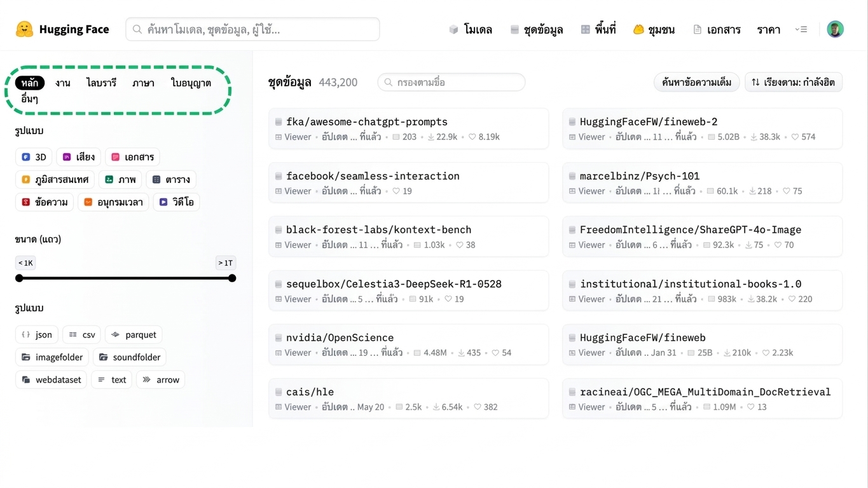Select the เสียง audio modality filter
The height and width of the screenshot is (488, 868).
78,157
